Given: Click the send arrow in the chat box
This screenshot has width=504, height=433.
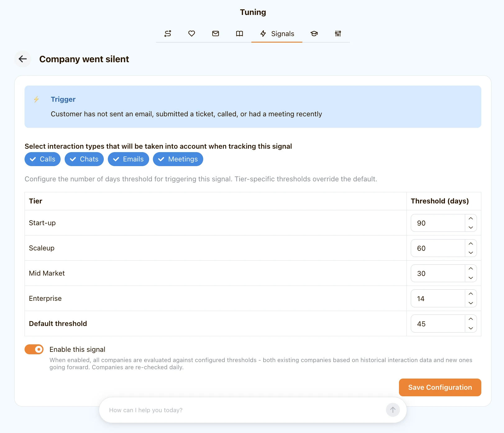Looking at the screenshot, I should (393, 410).
